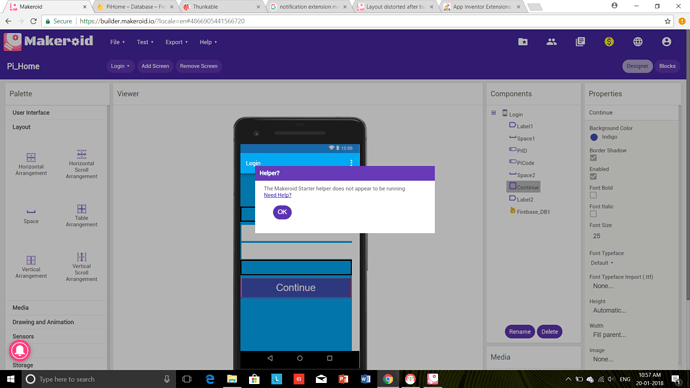Click the Windows taskbar search box

98,379
